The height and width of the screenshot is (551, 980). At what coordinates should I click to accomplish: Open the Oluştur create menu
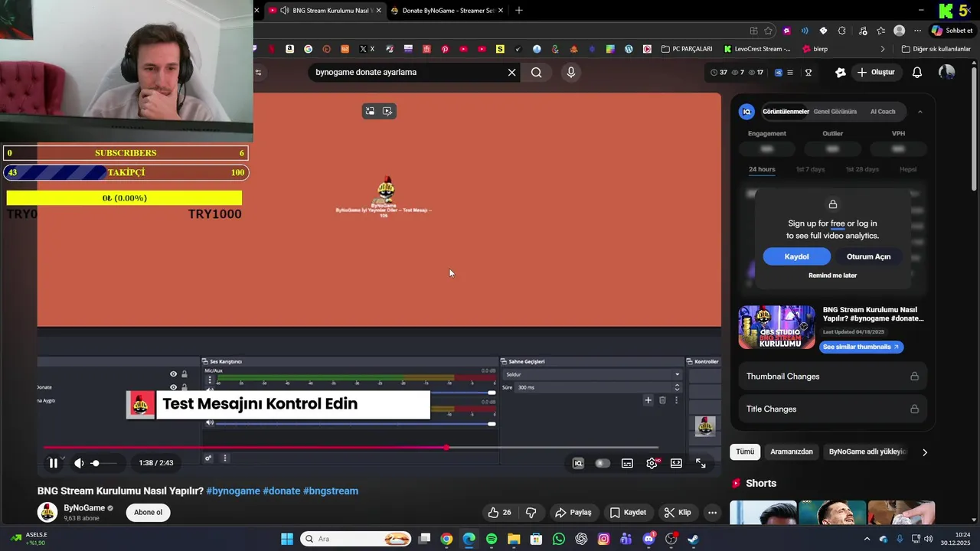(876, 72)
